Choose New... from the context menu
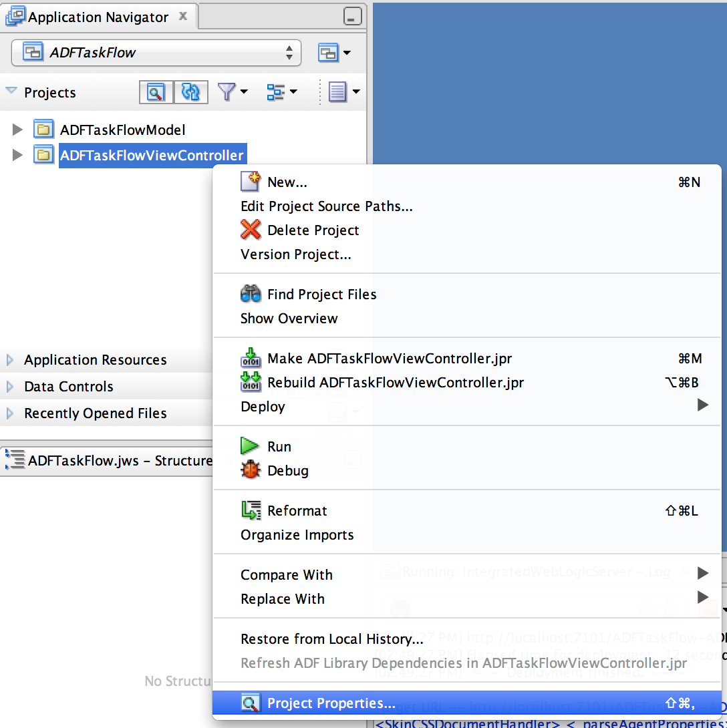 click(467, 182)
